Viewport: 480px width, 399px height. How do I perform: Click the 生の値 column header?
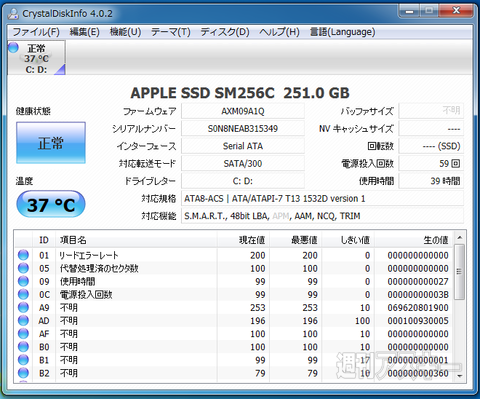[413, 240]
